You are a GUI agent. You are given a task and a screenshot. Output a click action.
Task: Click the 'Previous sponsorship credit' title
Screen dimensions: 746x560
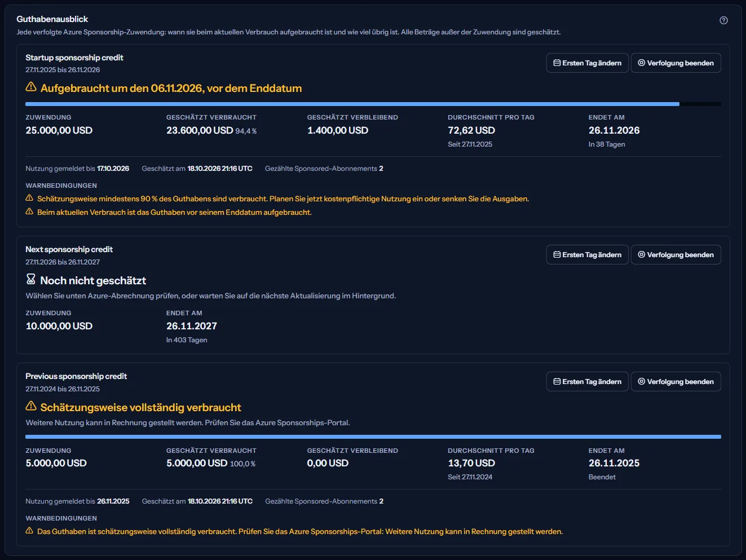(76, 376)
